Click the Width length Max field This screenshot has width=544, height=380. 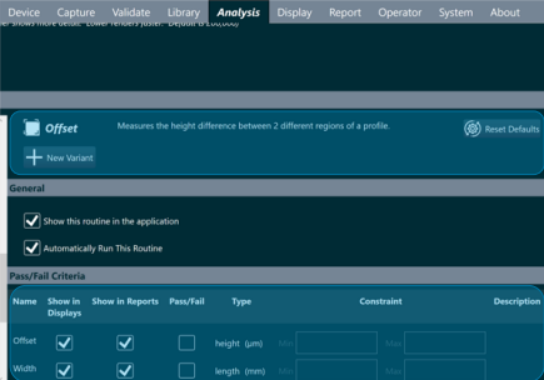[x=445, y=370]
